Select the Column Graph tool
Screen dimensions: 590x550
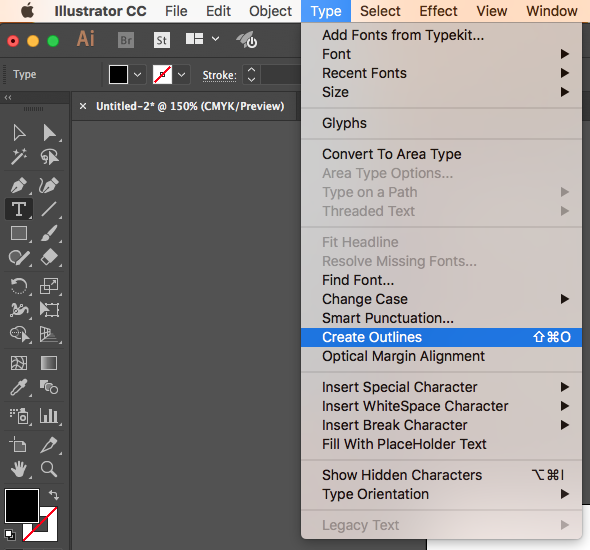[x=49, y=416]
